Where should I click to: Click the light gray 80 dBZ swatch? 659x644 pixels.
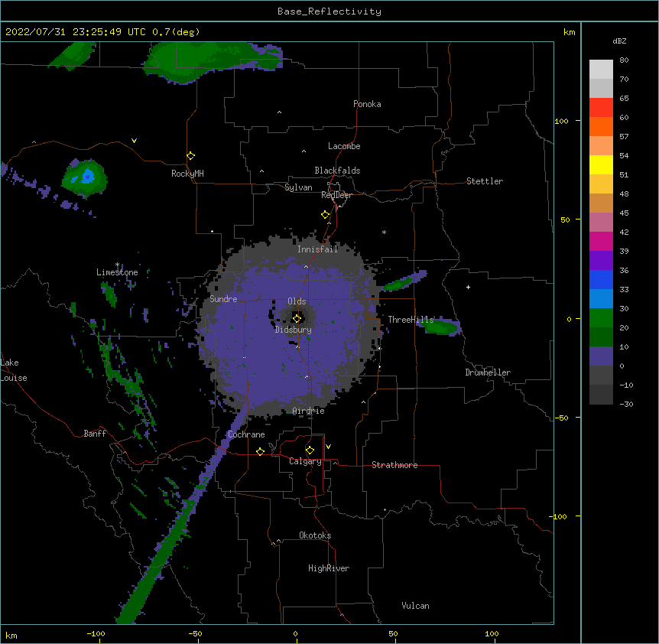click(x=601, y=70)
